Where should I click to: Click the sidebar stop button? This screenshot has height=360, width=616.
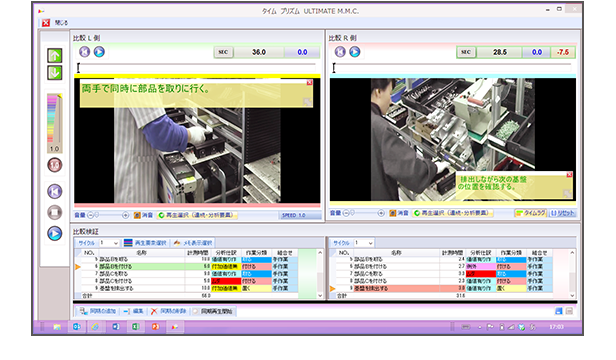pyautogui.click(x=55, y=213)
